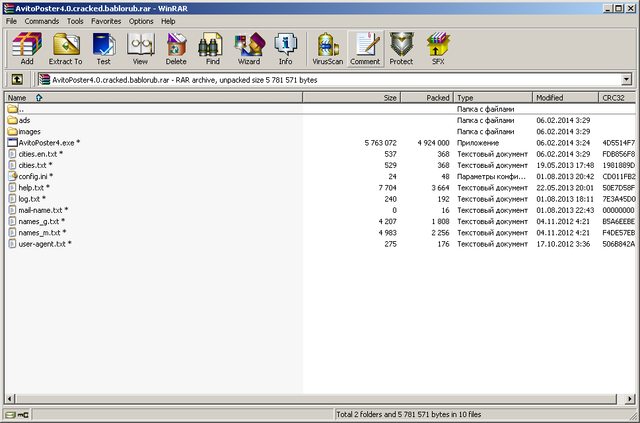Select the parent folder '..' icon

(x=13, y=109)
